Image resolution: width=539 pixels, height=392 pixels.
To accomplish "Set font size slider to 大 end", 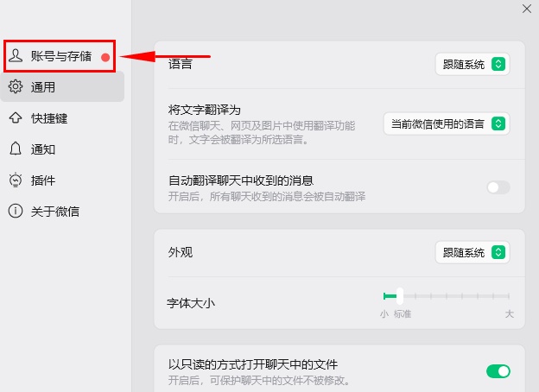I will pos(509,296).
